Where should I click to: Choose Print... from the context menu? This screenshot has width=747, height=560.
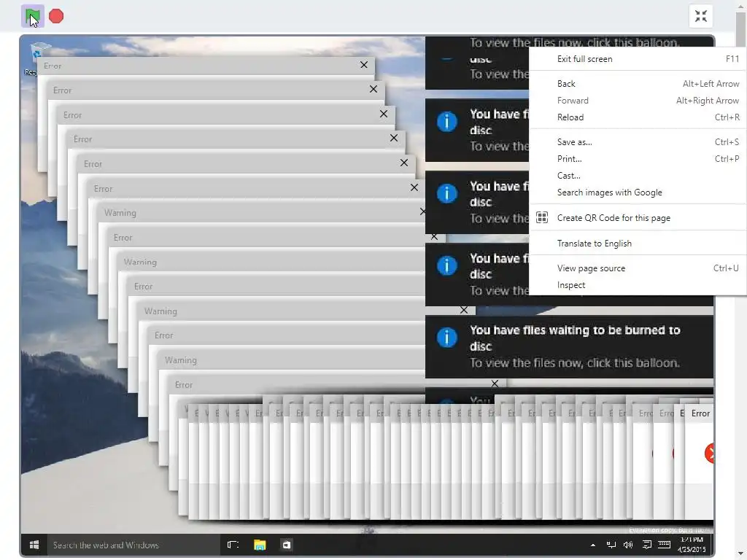click(x=638, y=159)
